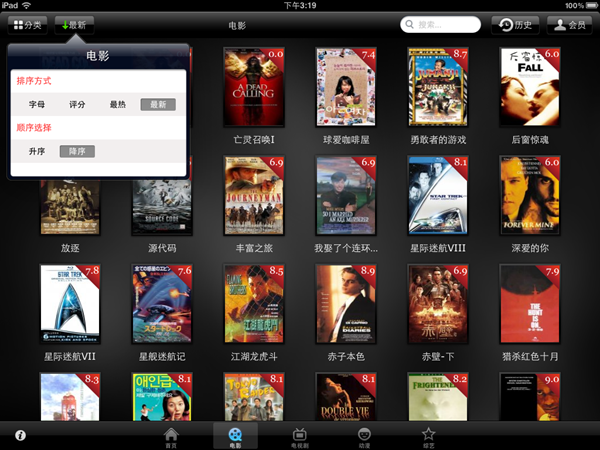
Task: Toggle the 最新 sort dropdown button
Action: click(x=74, y=25)
